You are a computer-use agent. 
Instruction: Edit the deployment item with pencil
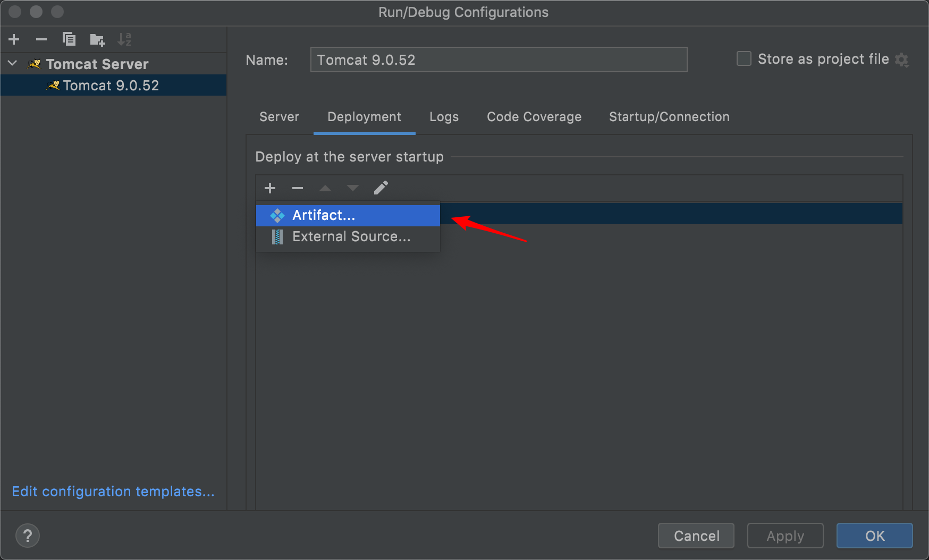pos(381,188)
